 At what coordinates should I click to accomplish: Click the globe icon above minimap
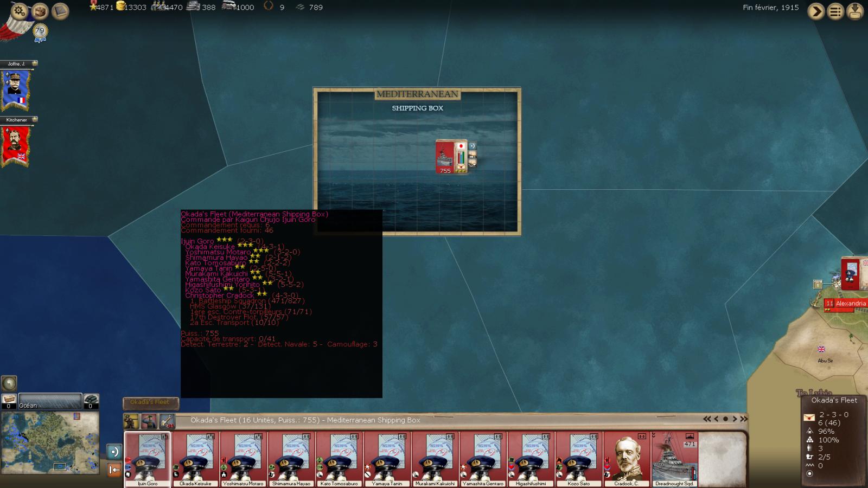(x=9, y=383)
